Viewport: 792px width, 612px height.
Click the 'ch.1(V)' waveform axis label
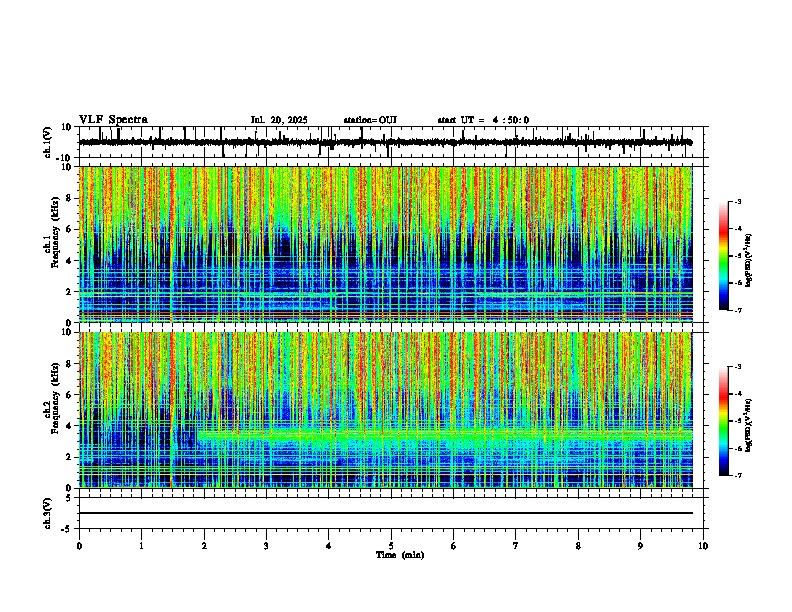[48, 142]
